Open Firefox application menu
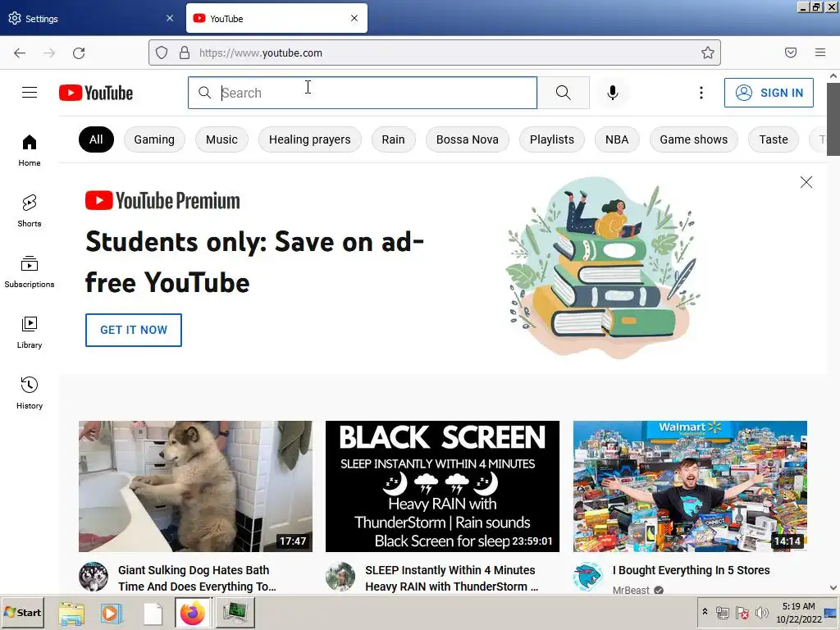 click(819, 52)
